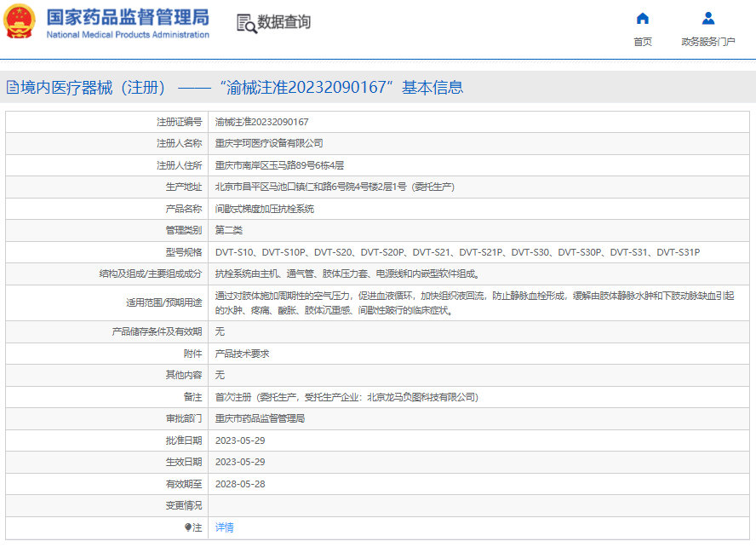The height and width of the screenshot is (547, 756).
Task: Open the 详情 link
Action: (224, 527)
